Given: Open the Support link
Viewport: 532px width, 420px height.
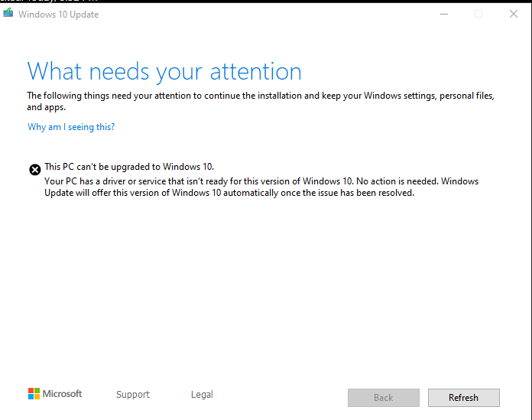Looking at the screenshot, I should (x=133, y=395).
